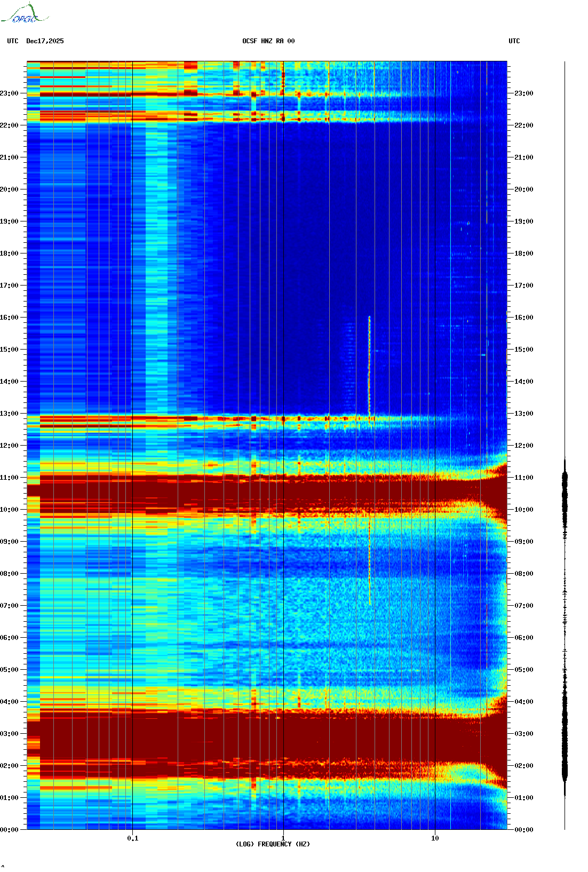Screen dimensions: 588x872
Task: Click the OGS logo in the top-left corner
Action: pyautogui.click(x=25, y=14)
